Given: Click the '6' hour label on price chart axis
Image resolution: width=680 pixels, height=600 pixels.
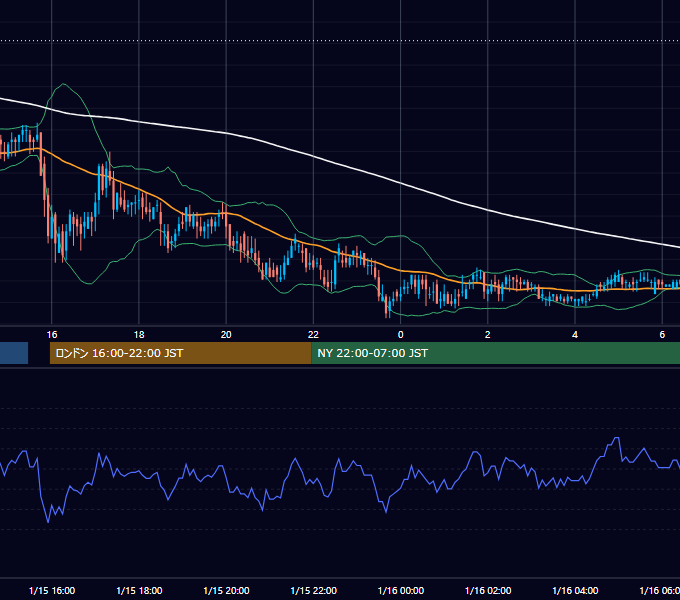Looking at the screenshot, I should coord(662,335).
